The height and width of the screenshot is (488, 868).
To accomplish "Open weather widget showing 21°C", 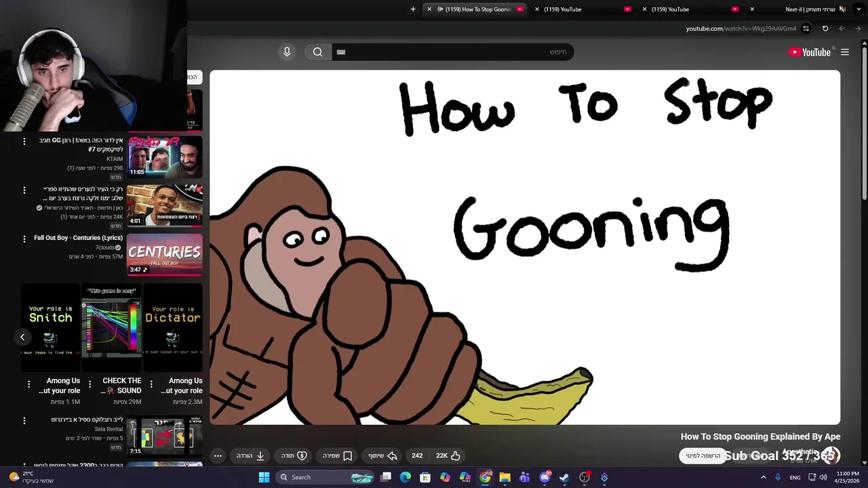I will (x=31, y=477).
